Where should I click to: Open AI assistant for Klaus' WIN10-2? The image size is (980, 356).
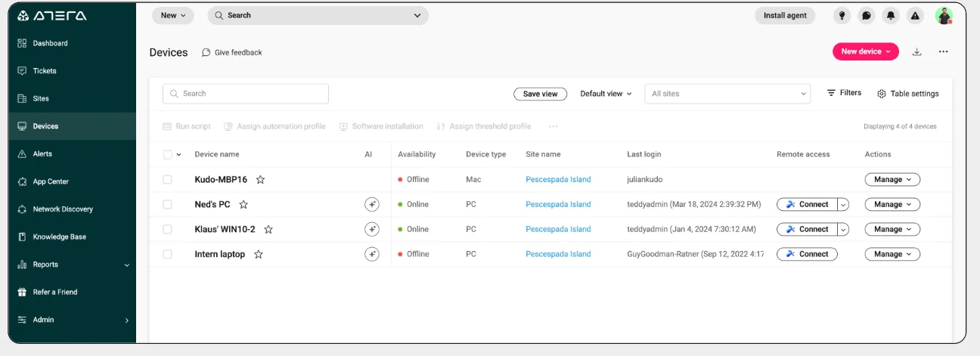tap(371, 229)
